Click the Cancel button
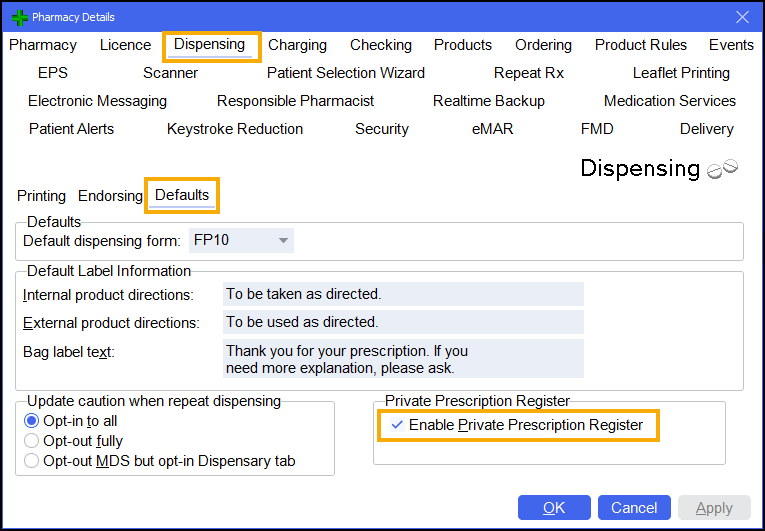 click(634, 508)
